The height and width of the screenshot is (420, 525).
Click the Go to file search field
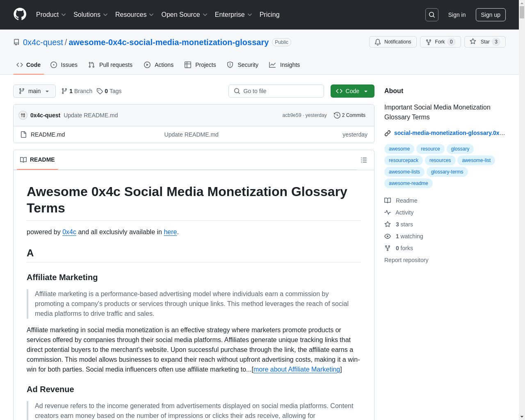click(x=276, y=91)
